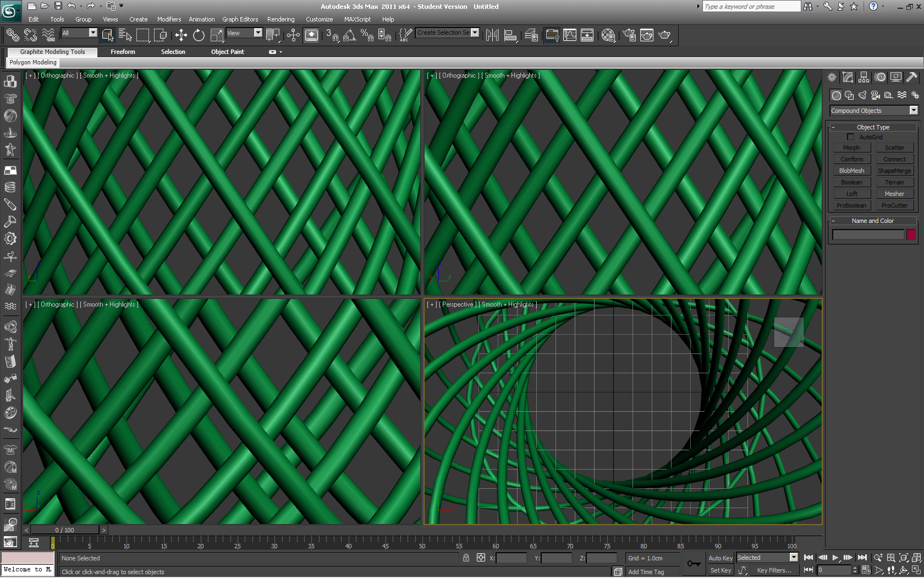Toggle Angle Snap
Viewport: 924px width, 578px height.
(x=349, y=35)
